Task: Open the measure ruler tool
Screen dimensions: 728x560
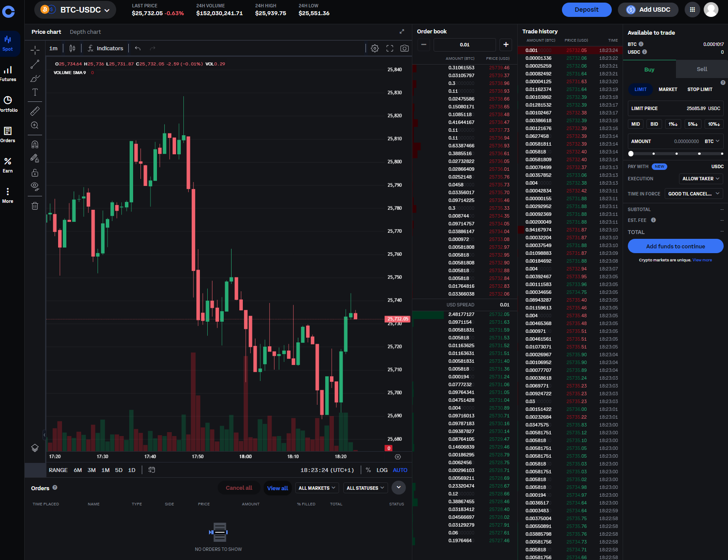Action: pos(35,111)
